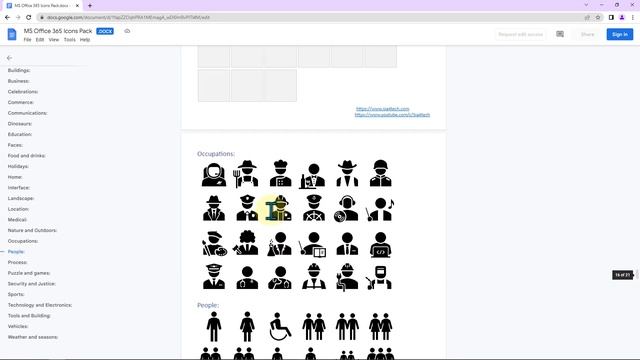Viewport: 640px width, 360px height.
Task: Jump to Vehicles in the outline
Action: click(x=18, y=326)
